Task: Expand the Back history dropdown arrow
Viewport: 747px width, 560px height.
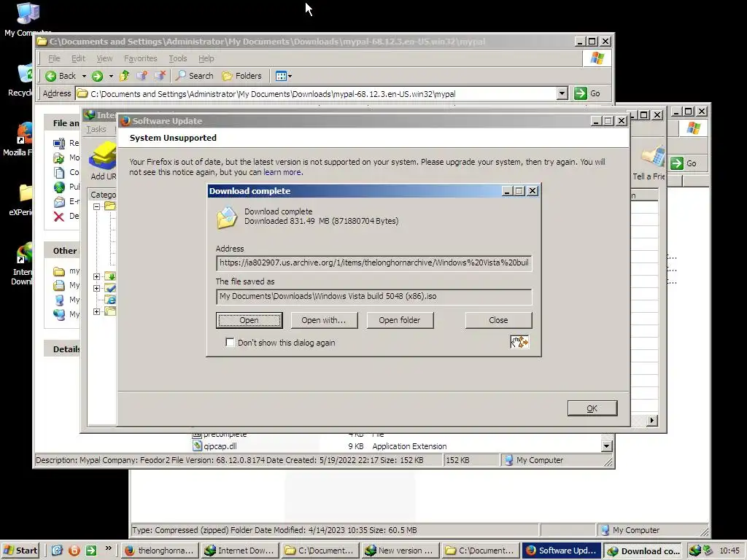Action: pos(84,76)
